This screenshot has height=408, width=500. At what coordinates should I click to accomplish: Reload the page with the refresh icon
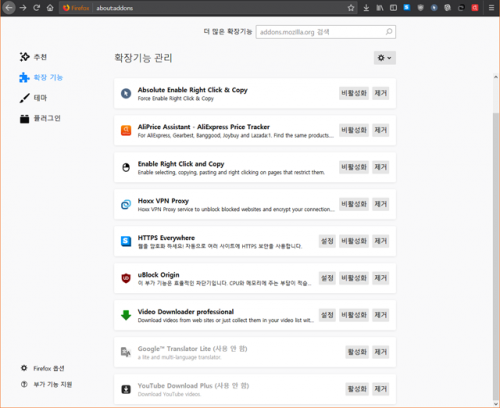[37, 8]
